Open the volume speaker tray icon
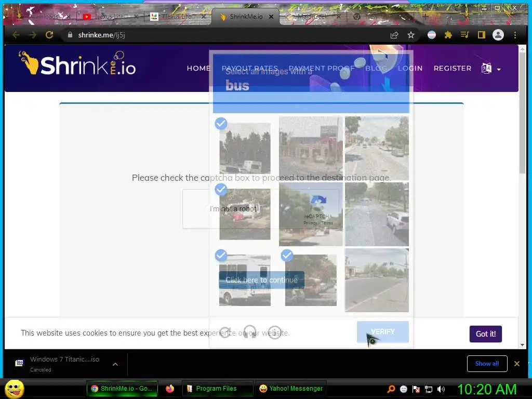 tap(441, 389)
